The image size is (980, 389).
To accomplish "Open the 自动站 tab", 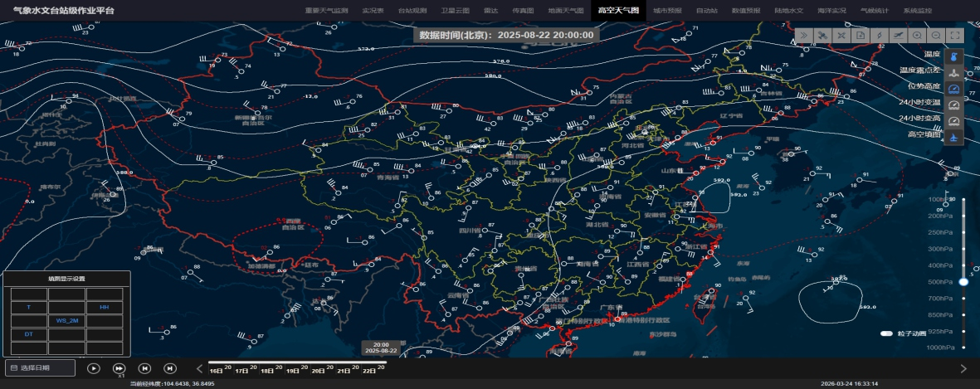I will pos(707,12).
